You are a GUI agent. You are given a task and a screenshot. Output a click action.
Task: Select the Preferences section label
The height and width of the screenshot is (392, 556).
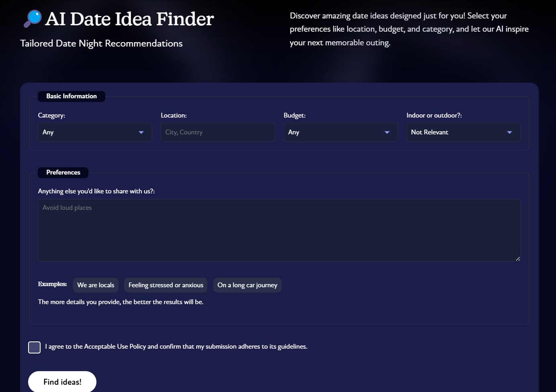click(63, 173)
